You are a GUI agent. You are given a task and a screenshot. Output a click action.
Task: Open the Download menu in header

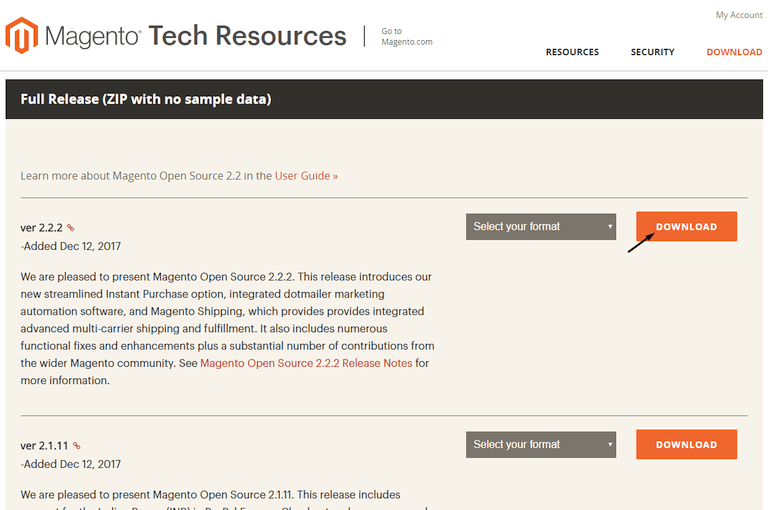click(x=734, y=52)
